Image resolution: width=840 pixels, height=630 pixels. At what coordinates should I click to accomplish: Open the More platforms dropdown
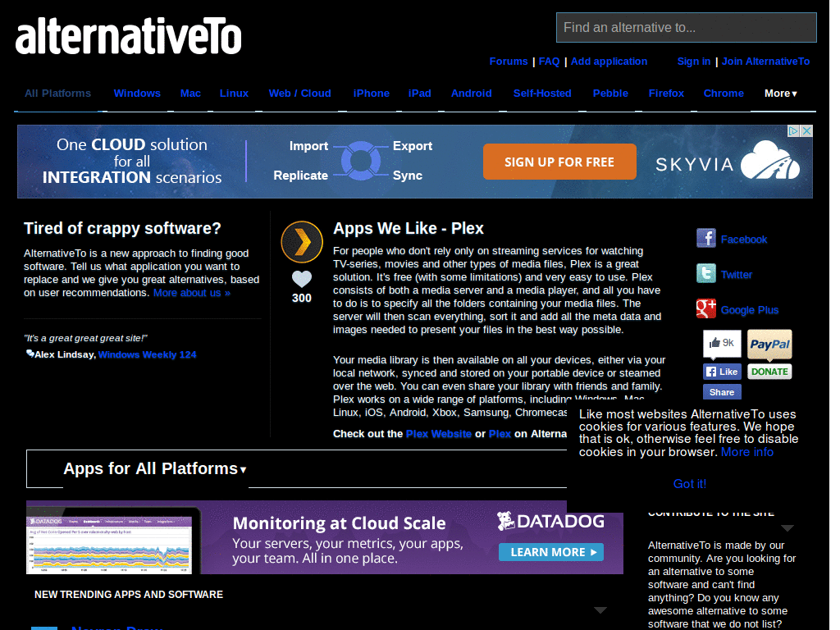(x=781, y=94)
